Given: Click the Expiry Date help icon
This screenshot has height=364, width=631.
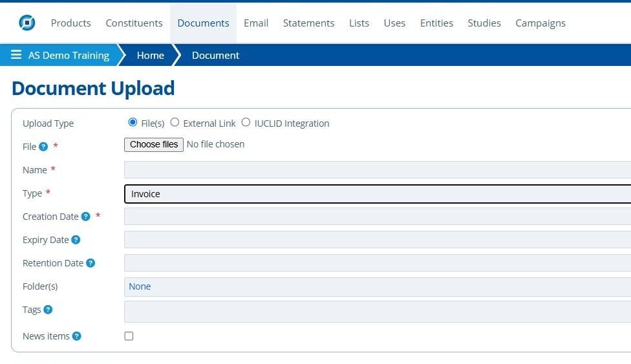Looking at the screenshot, I should pos(76,240).
